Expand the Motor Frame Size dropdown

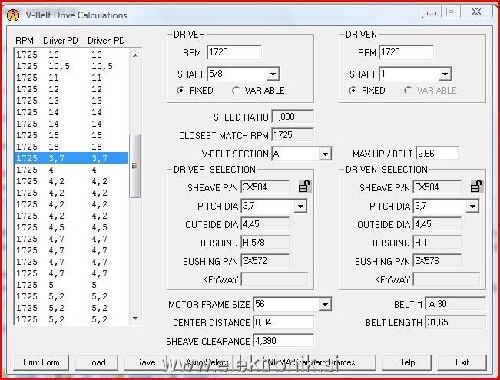coord(325,304)
